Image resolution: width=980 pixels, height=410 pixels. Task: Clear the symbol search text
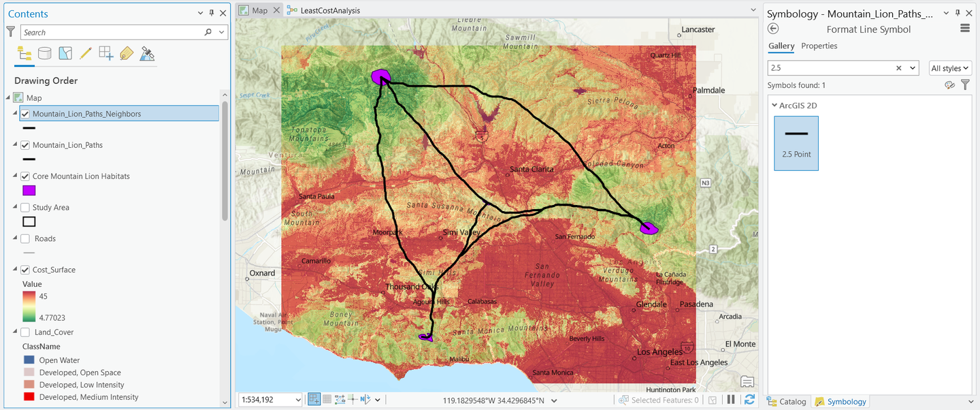(898, 68)
